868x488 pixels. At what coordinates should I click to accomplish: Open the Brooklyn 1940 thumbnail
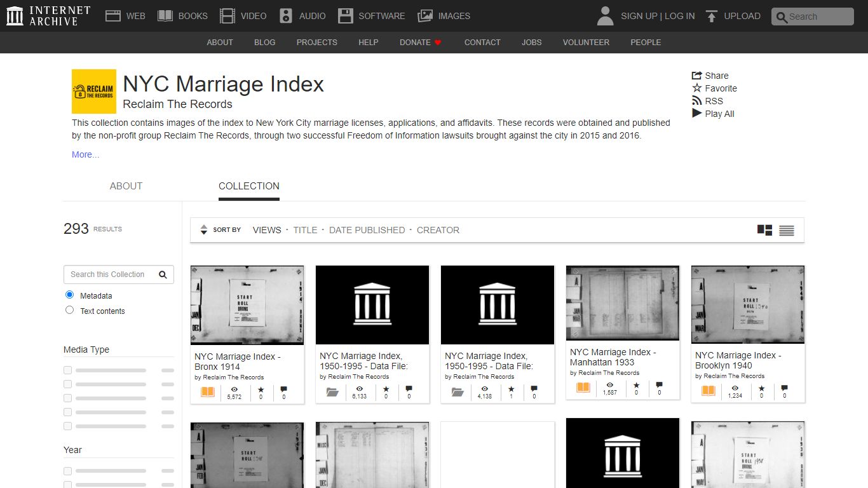(x=748, y=304)
